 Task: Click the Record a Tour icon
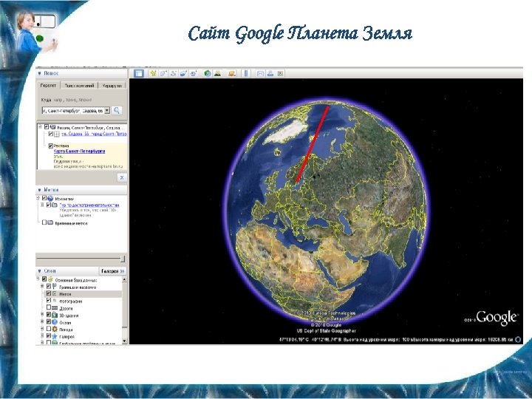[194, 73]
